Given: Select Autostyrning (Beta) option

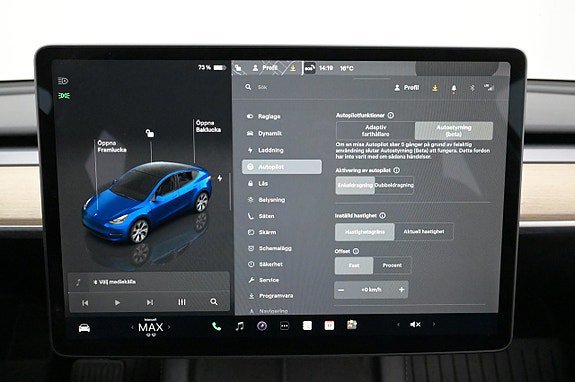Looking at the screenshot, I should coord(454,131).
